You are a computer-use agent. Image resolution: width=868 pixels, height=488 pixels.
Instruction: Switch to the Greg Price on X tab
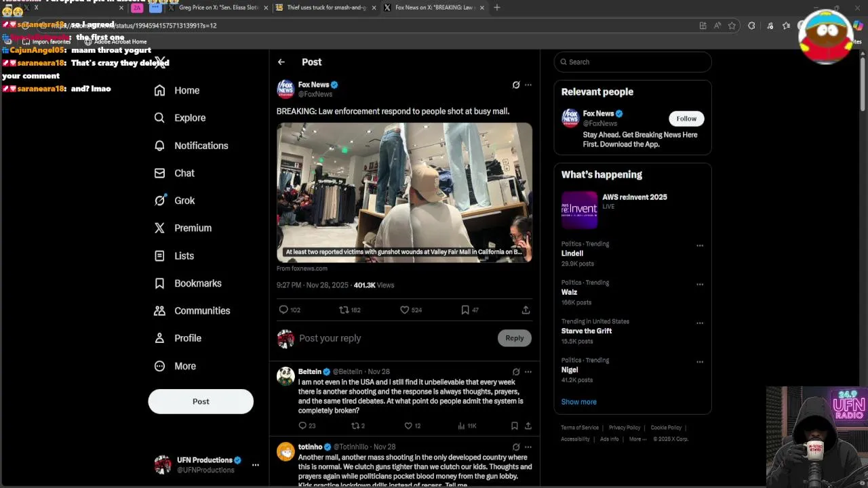click(218, 7)
